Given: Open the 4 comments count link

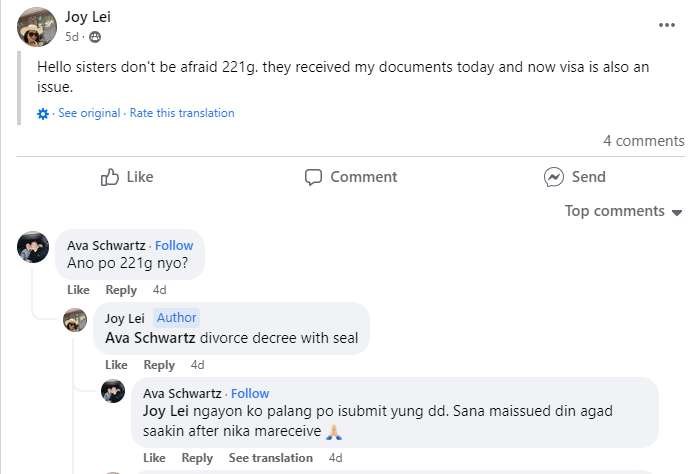Looking at the screenshot, I should coord(643,141).
